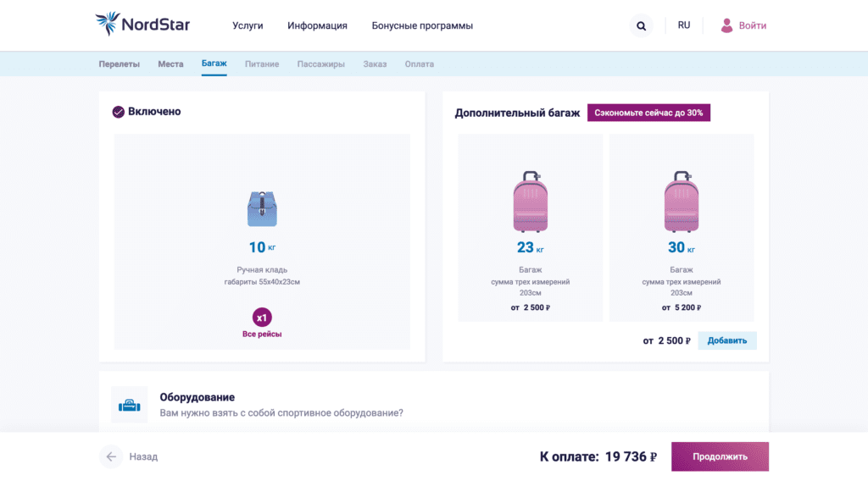Go to the Заказ step tab
Image resolution: width=868 pixels, height=481 pixels.
(x=375, y=64)
